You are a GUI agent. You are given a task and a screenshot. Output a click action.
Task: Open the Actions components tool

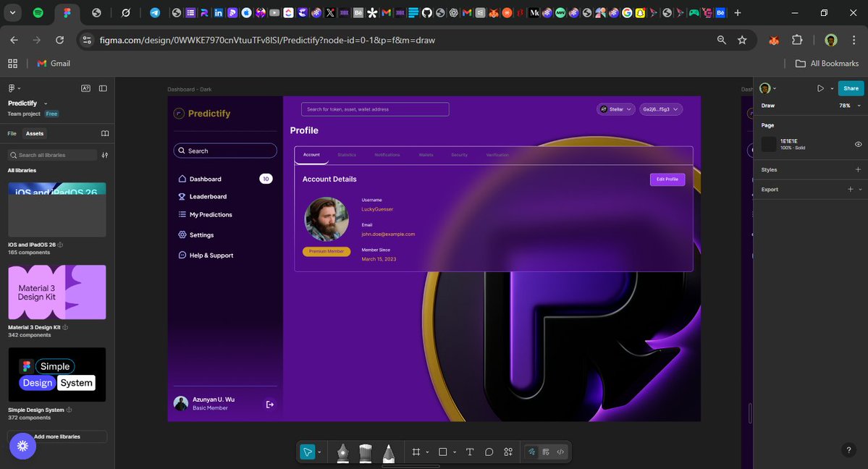(508, 452)
